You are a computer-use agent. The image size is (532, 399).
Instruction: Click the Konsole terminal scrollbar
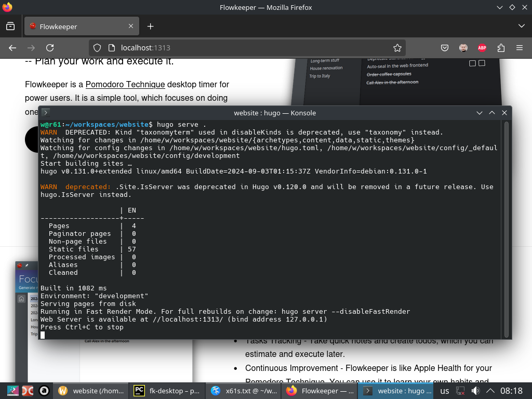click(506, 229)
